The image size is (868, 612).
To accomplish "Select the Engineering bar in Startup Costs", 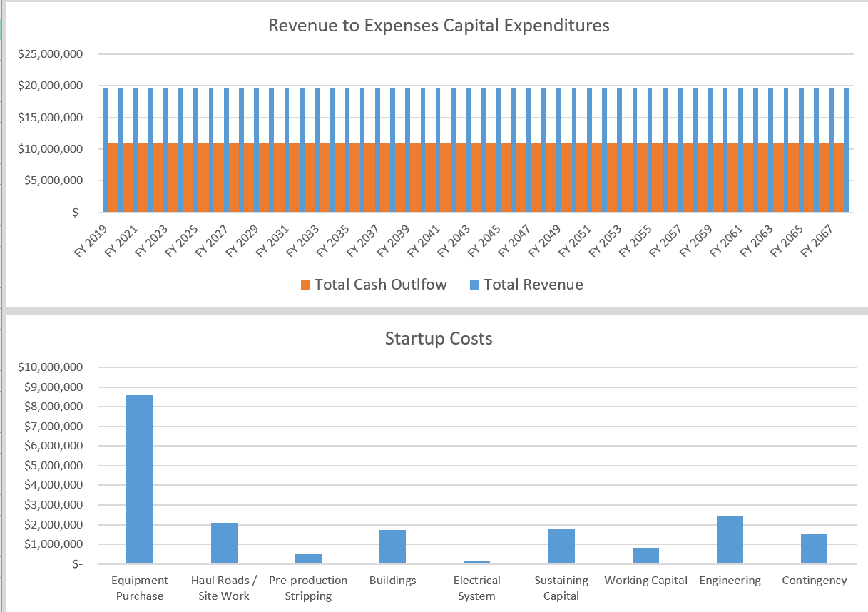I will click(730, 539).
